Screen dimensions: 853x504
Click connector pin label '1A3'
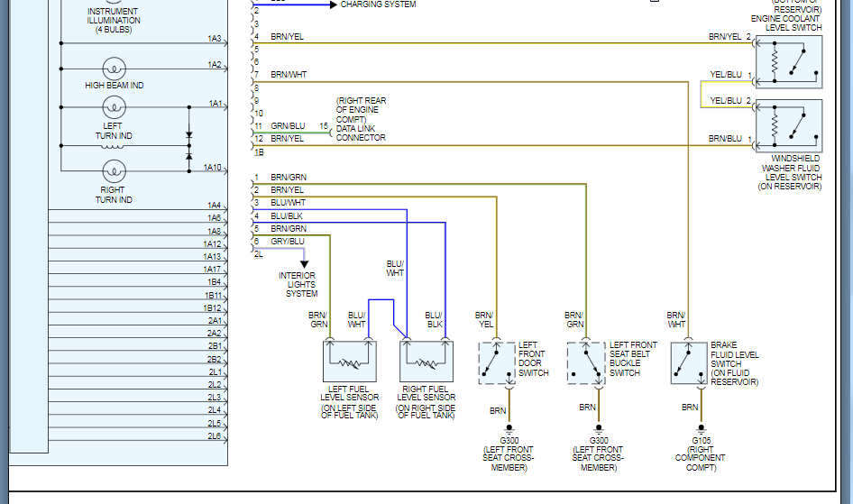(215, 39)
